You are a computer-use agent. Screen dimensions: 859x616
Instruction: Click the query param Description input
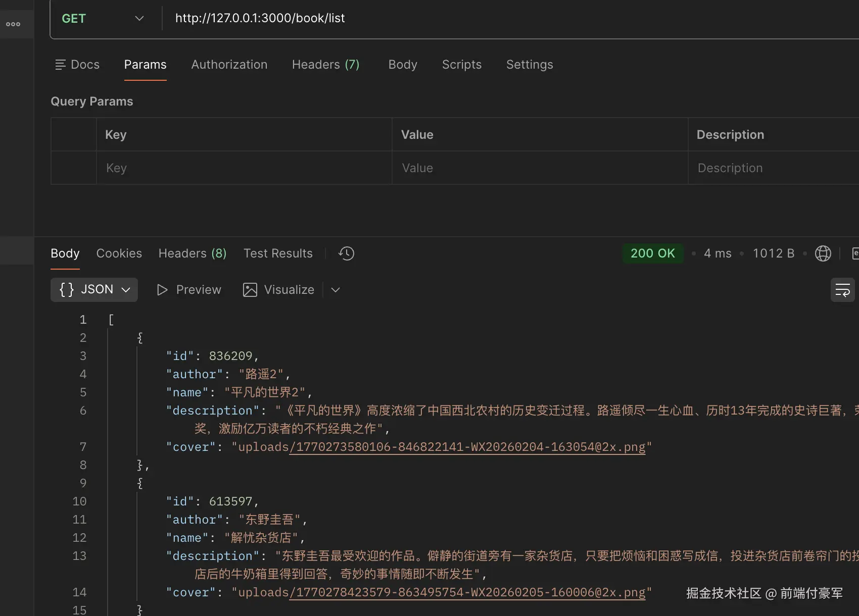tap(774, 168)
